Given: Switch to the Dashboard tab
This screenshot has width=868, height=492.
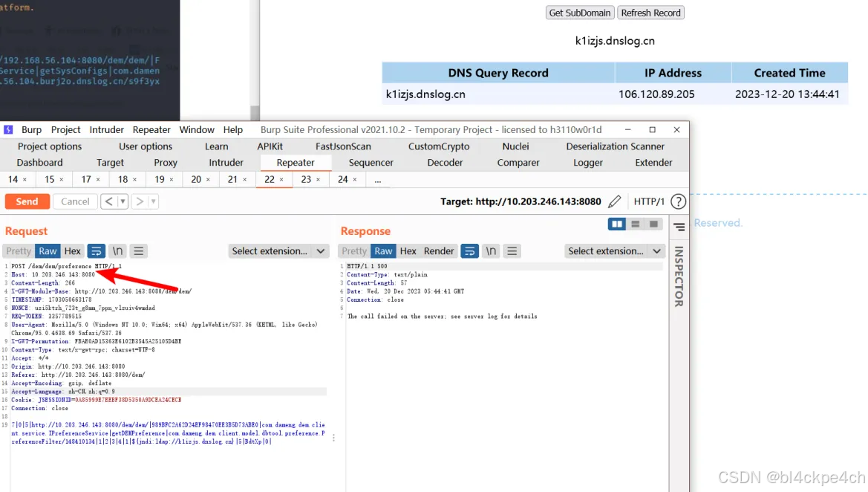Looking at the screenshot, I should [40, 162].
